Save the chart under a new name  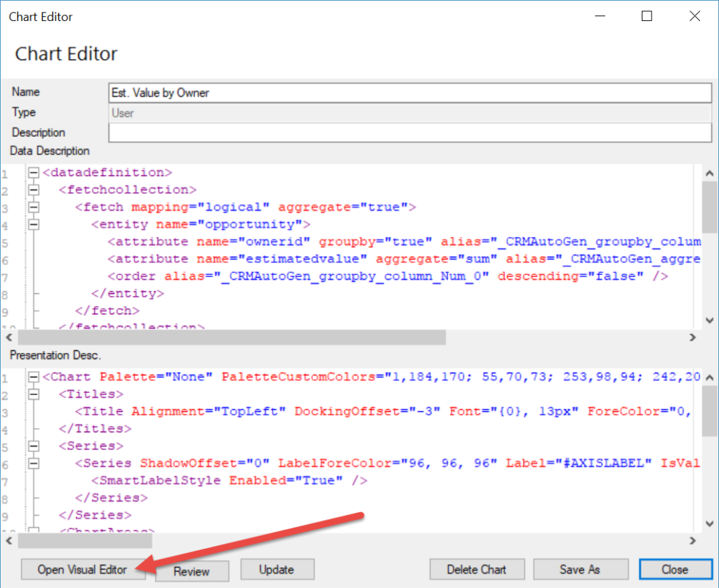[581, 569]
